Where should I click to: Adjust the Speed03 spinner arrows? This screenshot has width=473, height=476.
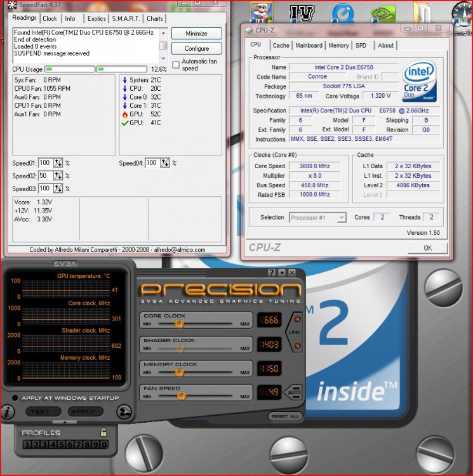pos(58,188)
